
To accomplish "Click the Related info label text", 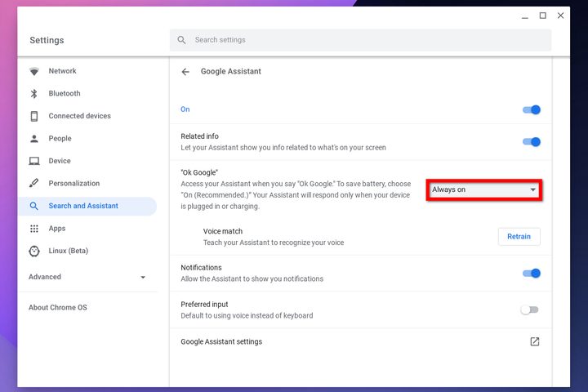I will click(199, 136).
